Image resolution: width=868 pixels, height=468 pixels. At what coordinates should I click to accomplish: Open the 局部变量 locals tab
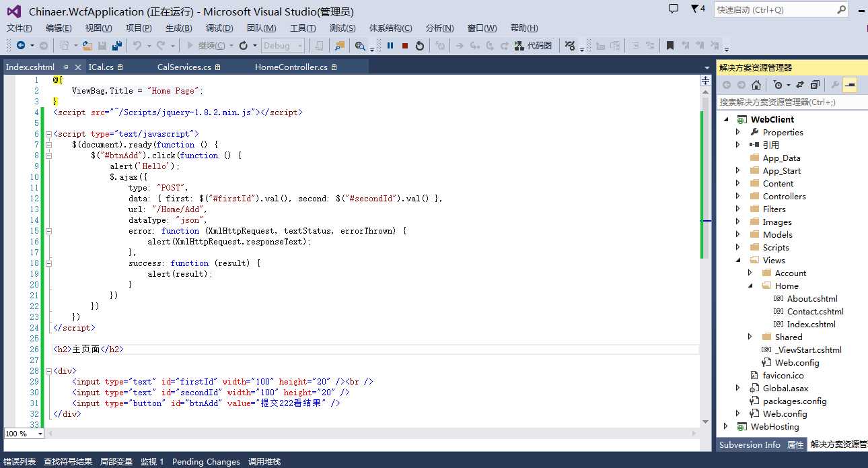click(116, 461)
